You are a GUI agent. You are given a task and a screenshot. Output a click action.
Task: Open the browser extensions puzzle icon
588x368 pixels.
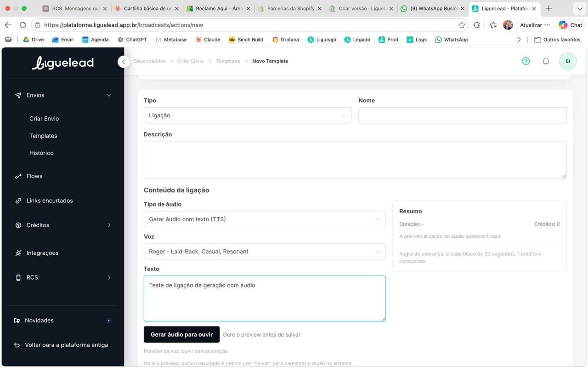[x=477, y=25]
